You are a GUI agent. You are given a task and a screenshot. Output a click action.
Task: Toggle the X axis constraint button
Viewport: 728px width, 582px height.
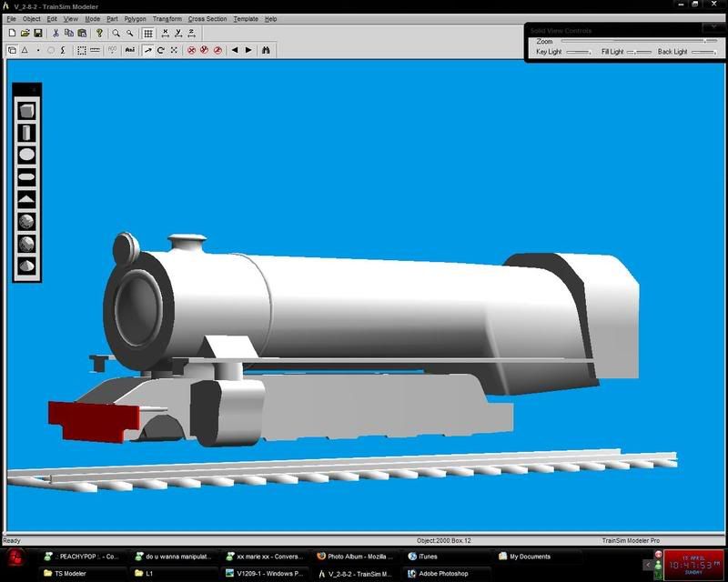click(165, 34)
